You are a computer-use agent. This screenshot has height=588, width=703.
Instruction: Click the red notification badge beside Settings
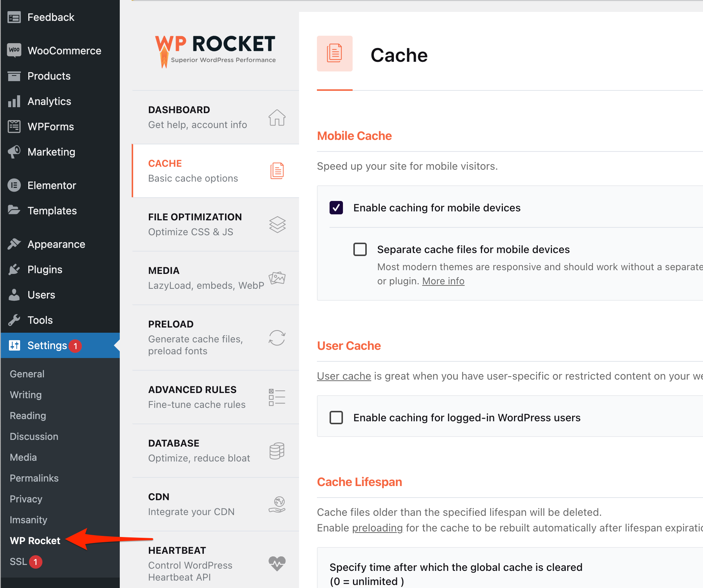[75, 346]
